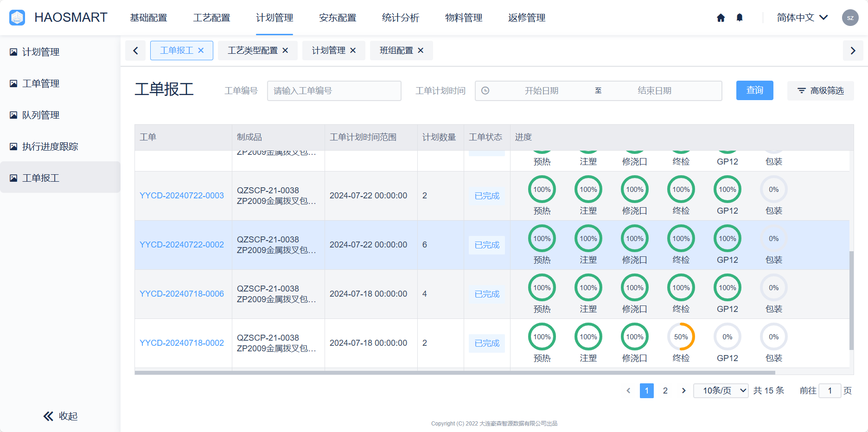
Task: Open work order YYCD-20240722-0002
Action: (182, 245)
